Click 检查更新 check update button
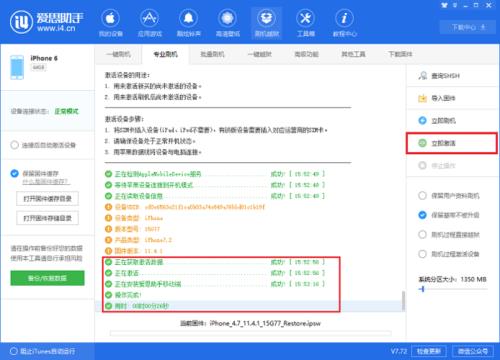500x360 pixels. 429,351
